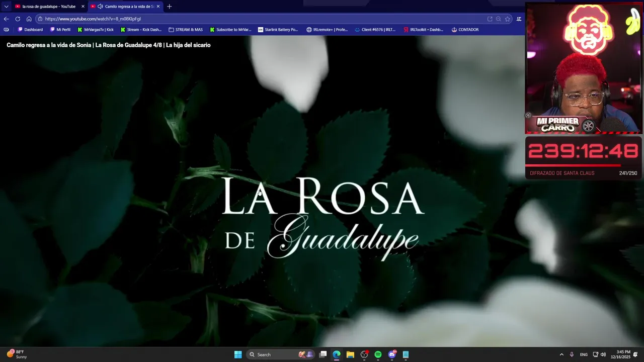
Task: Open Spotify from taskbar
Action: pyautogui.click(x=378, y=354)
